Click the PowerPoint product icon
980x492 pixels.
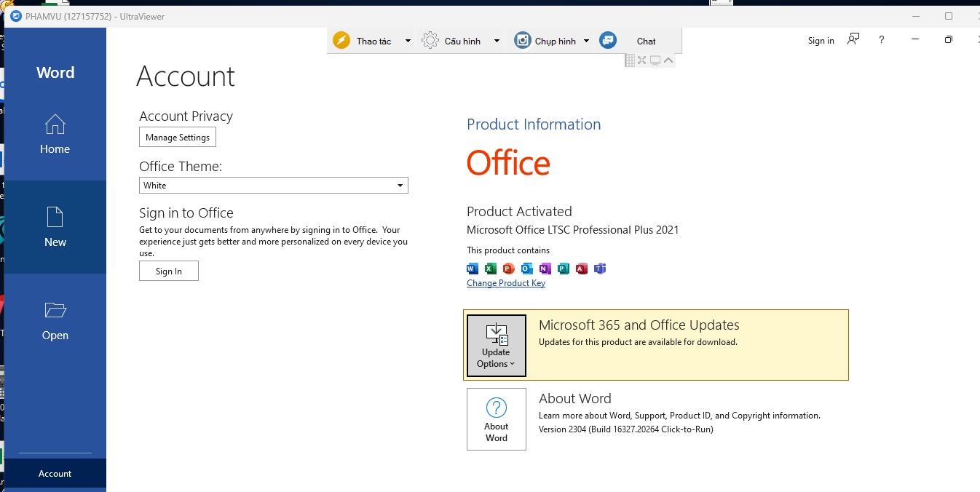pos(509,269)
